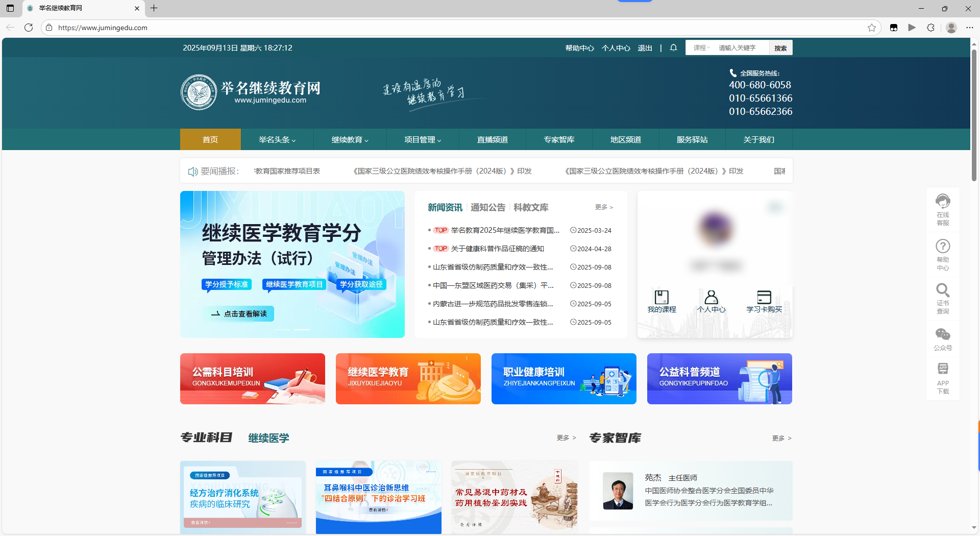
Task: Open online customer service (在线客服)
Action: (x=943, y=210)
